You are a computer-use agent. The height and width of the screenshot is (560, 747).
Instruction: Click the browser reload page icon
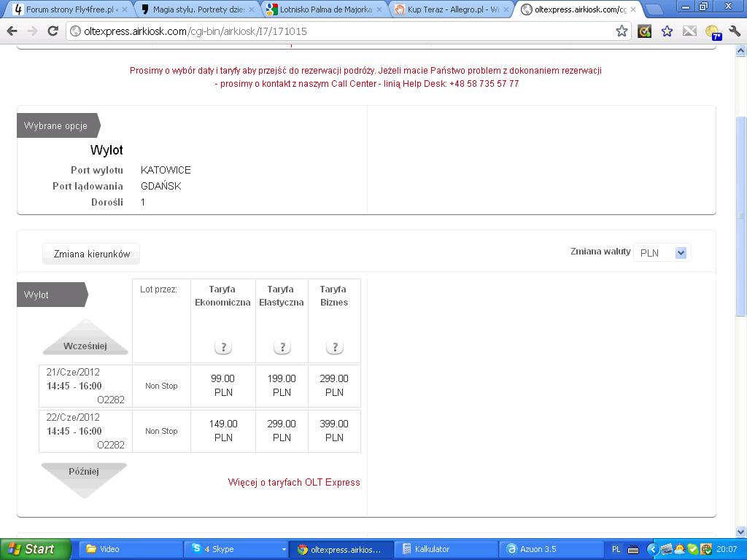pyautogui.click(x=53, y=31)
